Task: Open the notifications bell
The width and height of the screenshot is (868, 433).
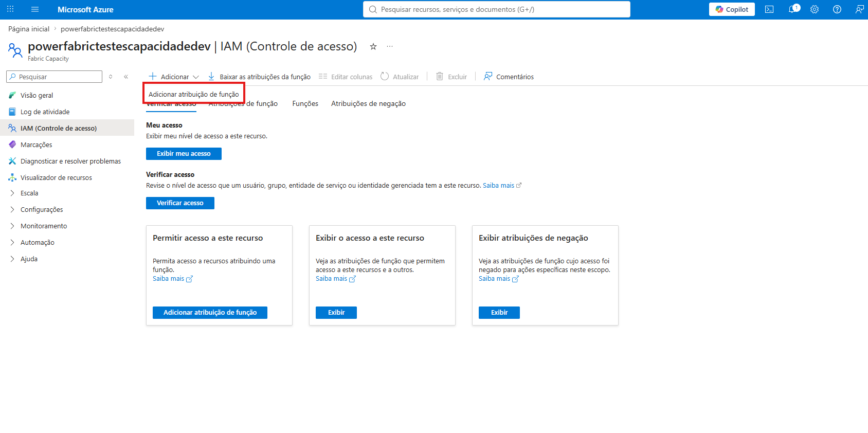Action: (x=793, y=9)
